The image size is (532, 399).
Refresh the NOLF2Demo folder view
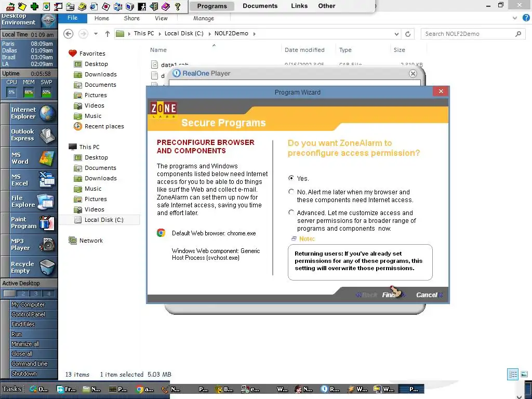[408, 34]
